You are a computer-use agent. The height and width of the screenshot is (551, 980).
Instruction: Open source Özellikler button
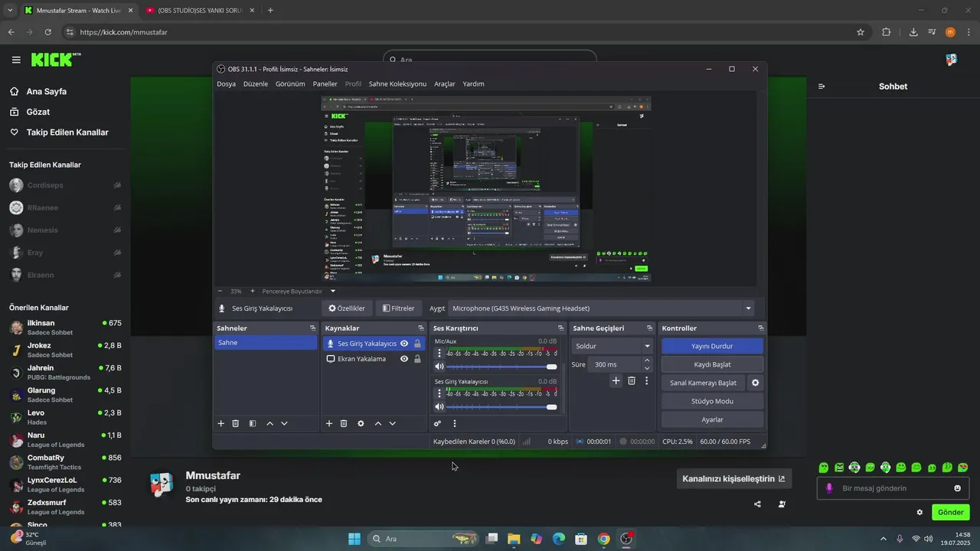pos(347,308)
